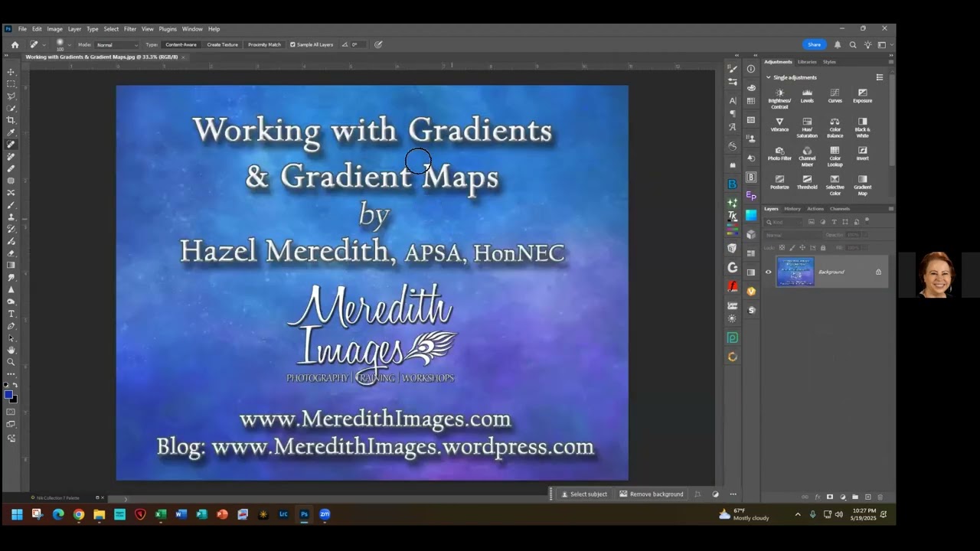Switch to the Channels tab
The image size is (980, 551).
click(840, 209)
